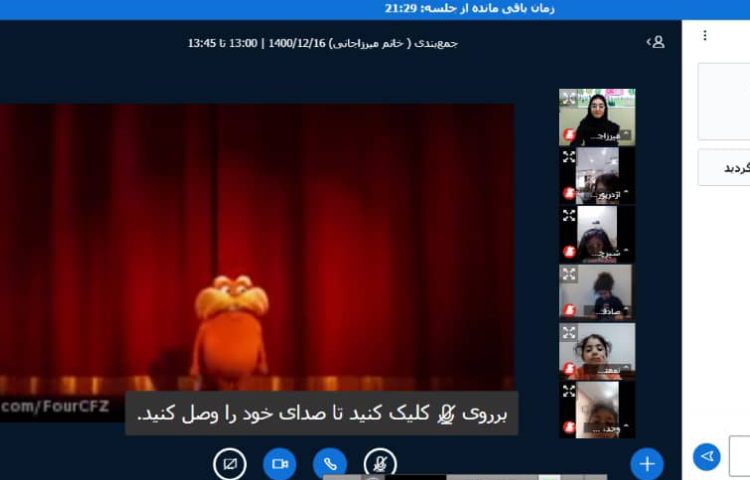Focus the chat message input field
Image resolution: width=750 pixels, height=480 pixels.
(739, 456)
